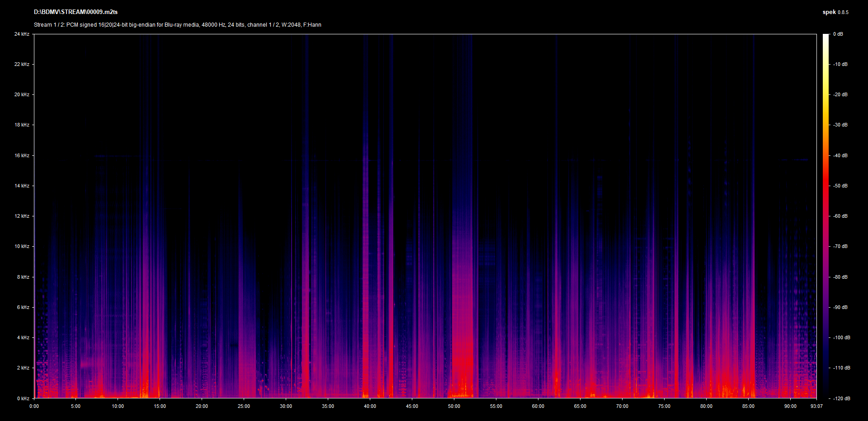Click the 0 dB label on color scale
Image resolution: width=868 pixels, height=421 pixels.
(x=838, y=34)
